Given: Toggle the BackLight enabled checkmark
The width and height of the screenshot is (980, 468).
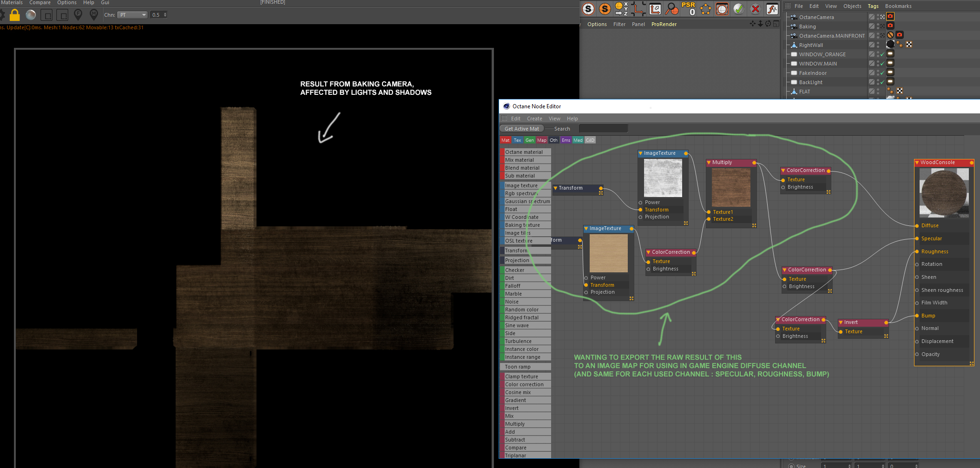Looking at the screenshot, I should tap(882, 82).
